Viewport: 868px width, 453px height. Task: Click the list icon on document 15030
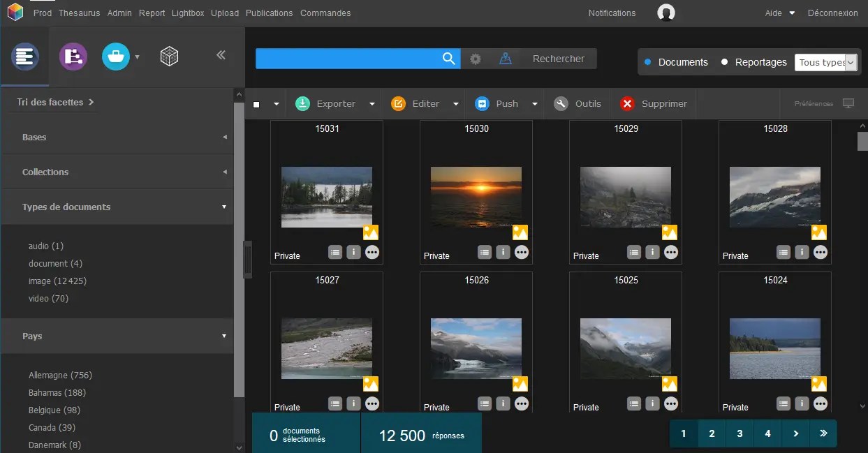pyautogui.click(x=485, y=252)
